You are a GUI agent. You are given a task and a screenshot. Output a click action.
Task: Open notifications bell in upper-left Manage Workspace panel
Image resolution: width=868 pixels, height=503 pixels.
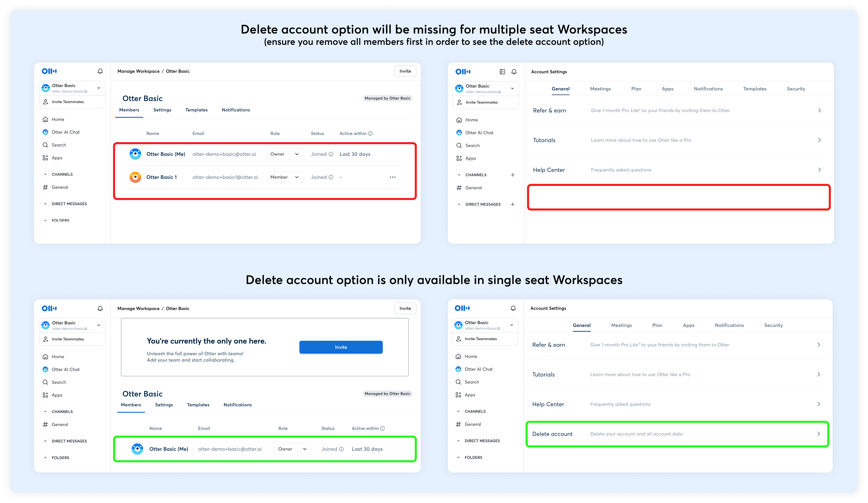pos(100,71)
